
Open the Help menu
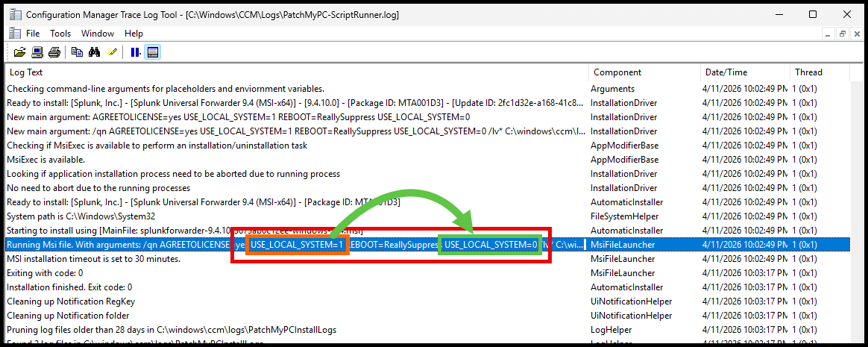tap(133, 34)
